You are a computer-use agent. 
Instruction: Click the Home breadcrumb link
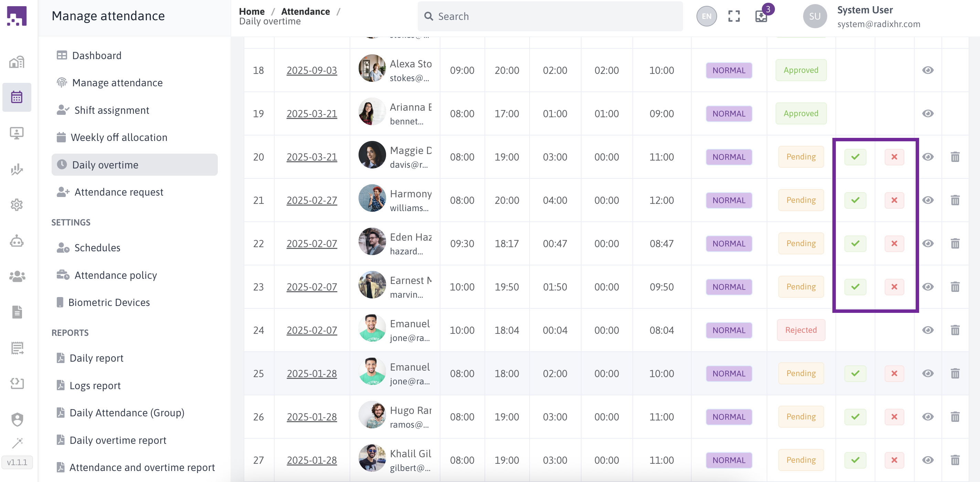coord(252,11)
